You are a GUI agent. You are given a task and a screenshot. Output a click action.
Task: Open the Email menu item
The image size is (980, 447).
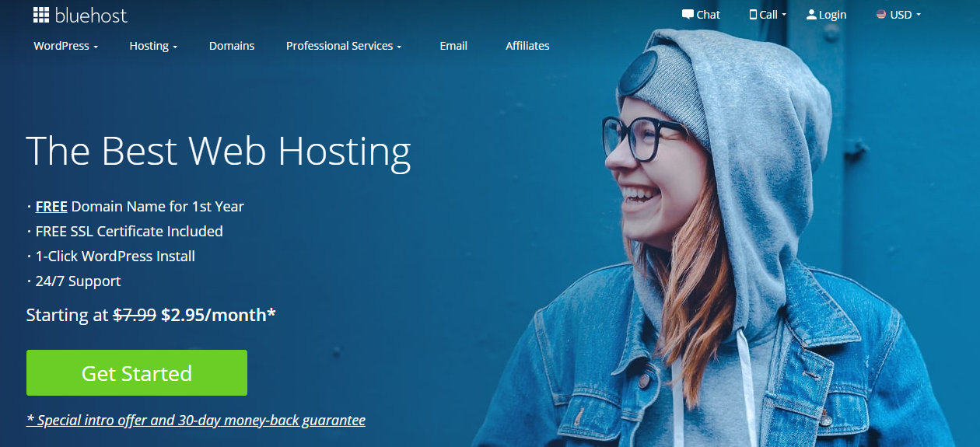click(x=453, y=46)
